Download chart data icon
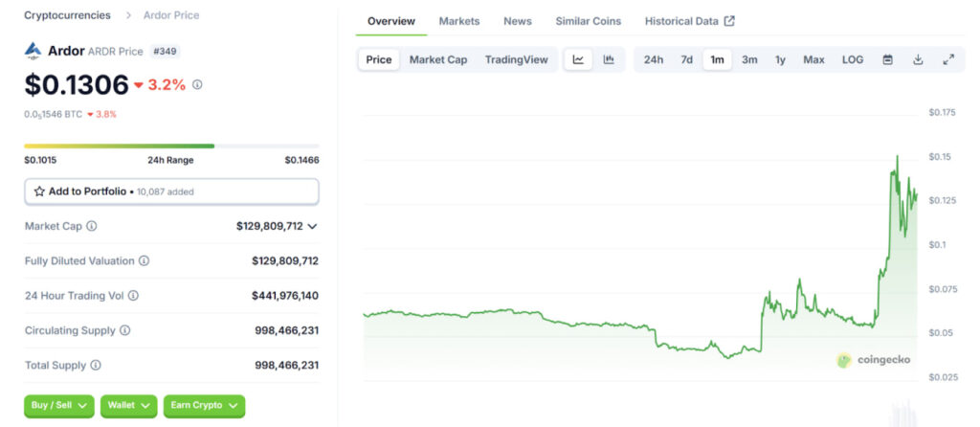 click(x=918, y=60)
